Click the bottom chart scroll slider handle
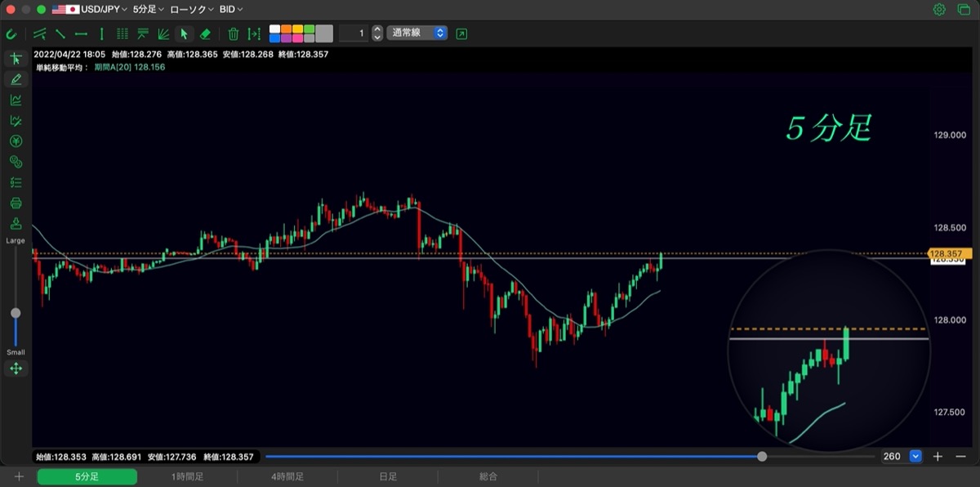This screenshot has height=487, width=980. point(762,456)
